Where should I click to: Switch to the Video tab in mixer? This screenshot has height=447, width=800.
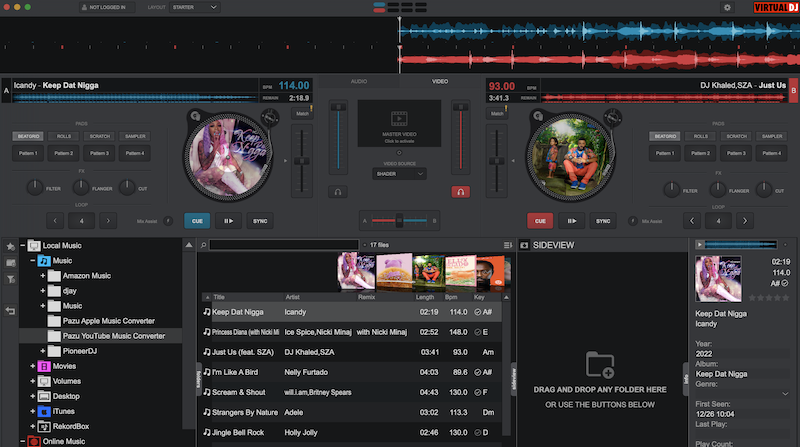click(x=440, y=81)
